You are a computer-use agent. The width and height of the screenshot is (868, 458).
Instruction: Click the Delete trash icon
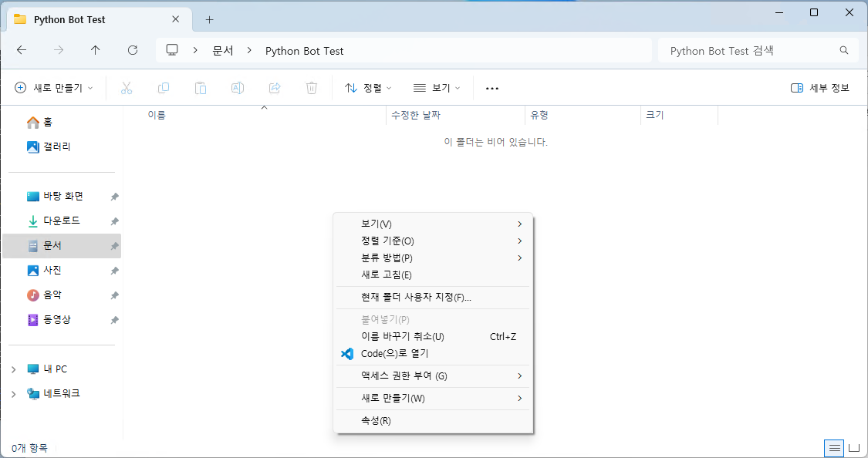pyautogui.click(x=312, y=88)
